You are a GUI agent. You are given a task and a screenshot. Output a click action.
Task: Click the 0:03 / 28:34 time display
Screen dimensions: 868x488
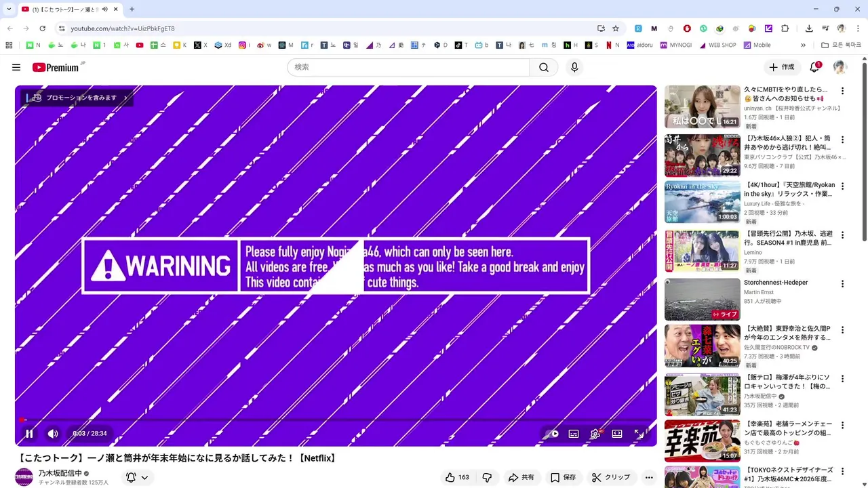click(x=90, y=434)
